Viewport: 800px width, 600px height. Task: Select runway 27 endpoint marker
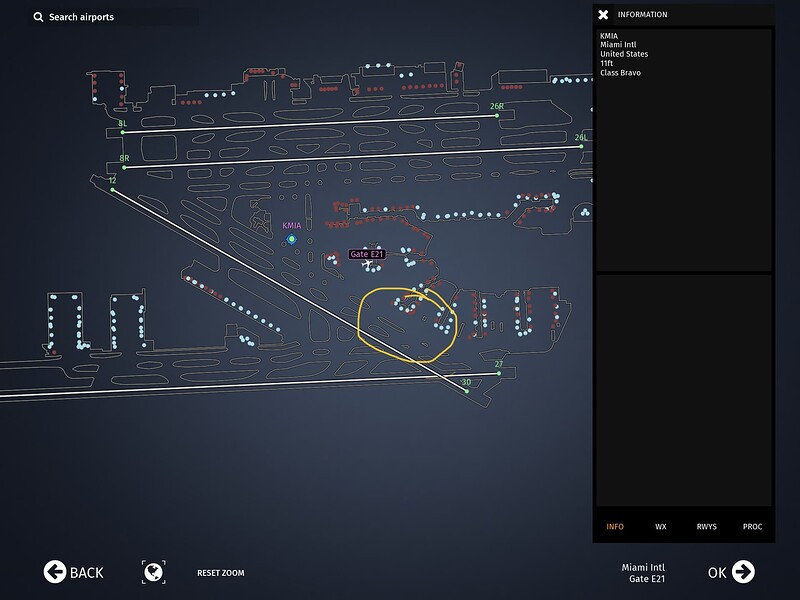pos(499,373)
